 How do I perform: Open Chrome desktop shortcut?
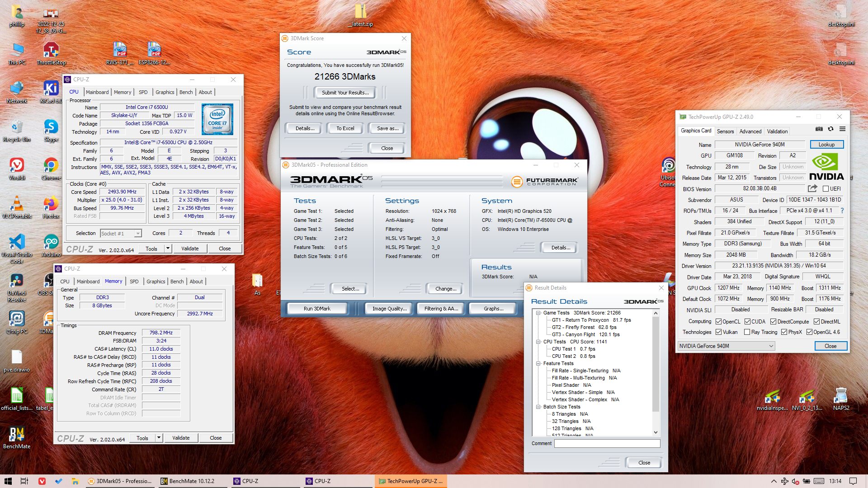point(51,169)
